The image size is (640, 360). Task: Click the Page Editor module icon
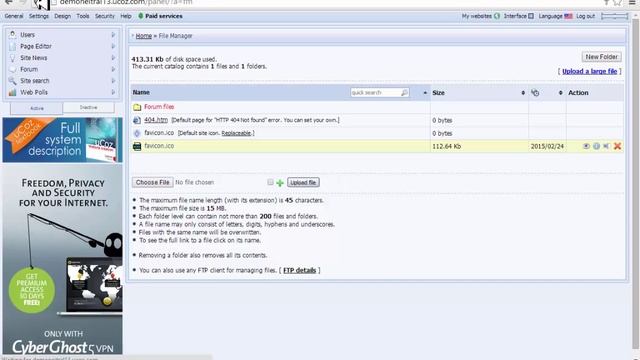[x=12, y=46]
